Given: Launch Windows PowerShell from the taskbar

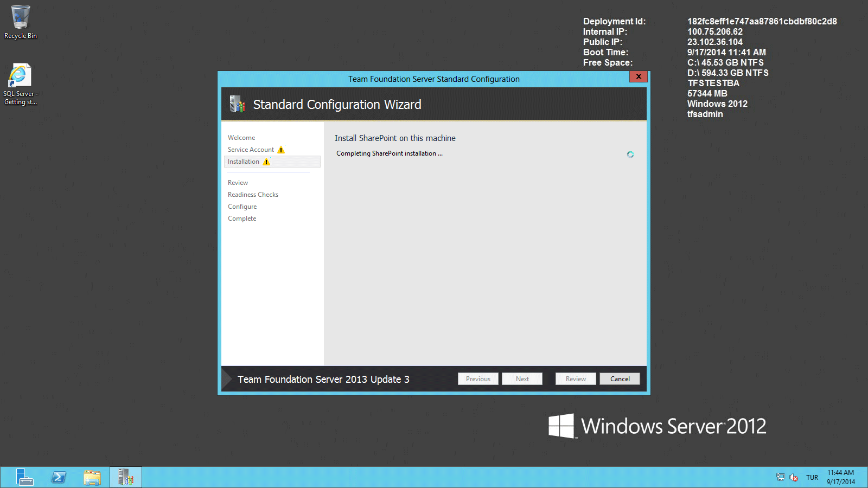Looking at the screenshot, I should (58, 477).
